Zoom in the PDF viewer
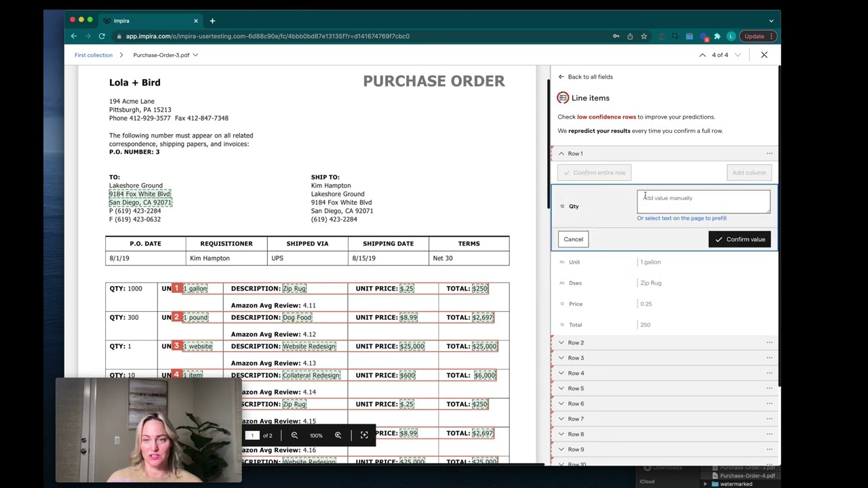 coord(338,435)
